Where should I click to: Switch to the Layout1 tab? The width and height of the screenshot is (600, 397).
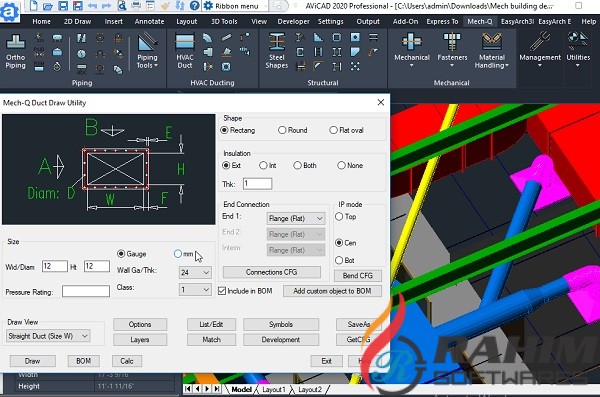tap(274, 389)
